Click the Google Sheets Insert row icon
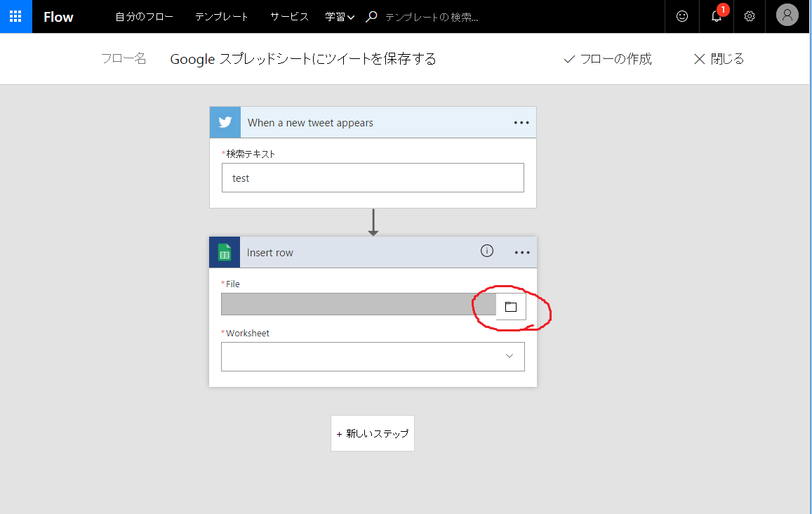Viewport: 812px width, 514px height. [x=225, y=252]
